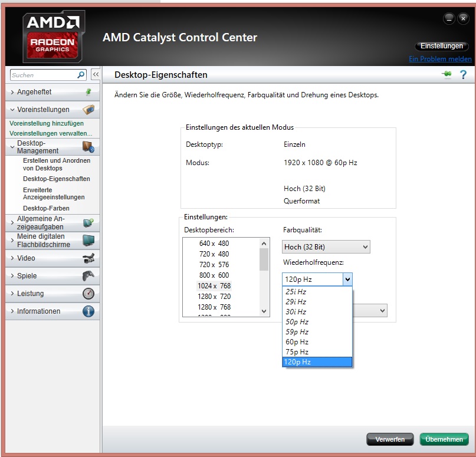Click the AMD Radeon Graphics logo
The image size is (476, 457).
pyautogui.click(x=53, y=37)
